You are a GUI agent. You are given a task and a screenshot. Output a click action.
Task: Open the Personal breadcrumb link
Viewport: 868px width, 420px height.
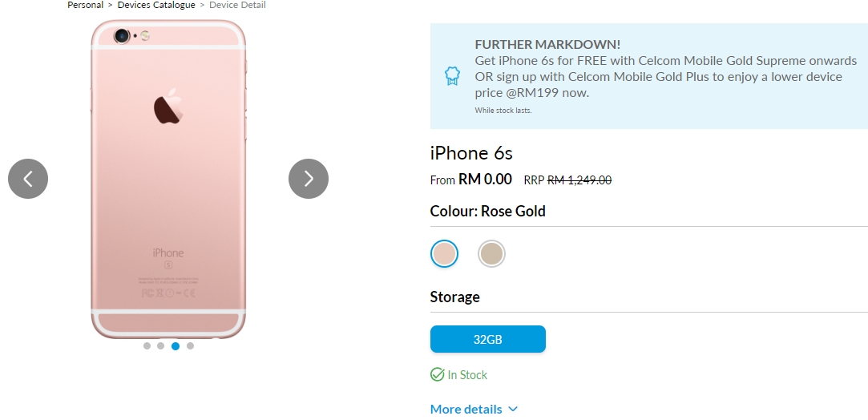pyautogui.click(x=85, y=5)
